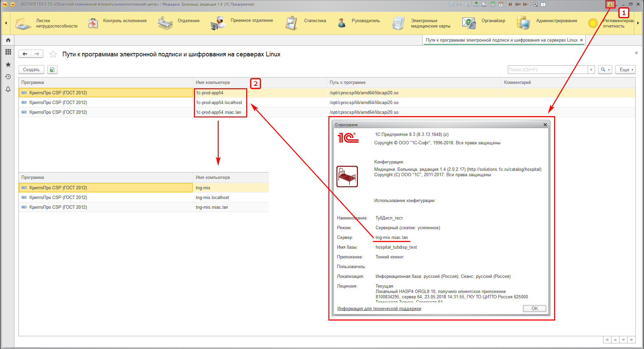Jump to list end with bottom arrow button
The image size is (644, 349).
[x=631, y=340]
